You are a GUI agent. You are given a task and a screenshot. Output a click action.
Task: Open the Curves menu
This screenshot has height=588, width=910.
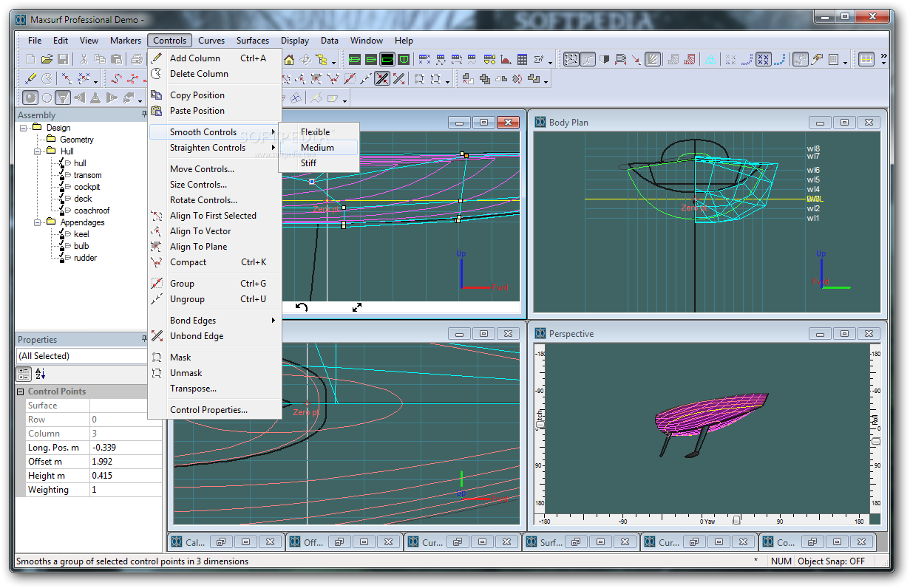(x=211, y=41)
